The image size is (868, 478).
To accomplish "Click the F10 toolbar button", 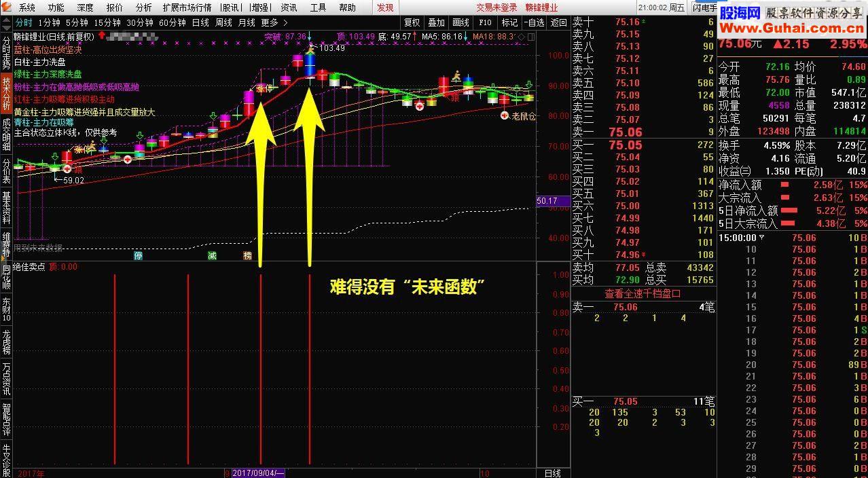I will tap(485, 22).
